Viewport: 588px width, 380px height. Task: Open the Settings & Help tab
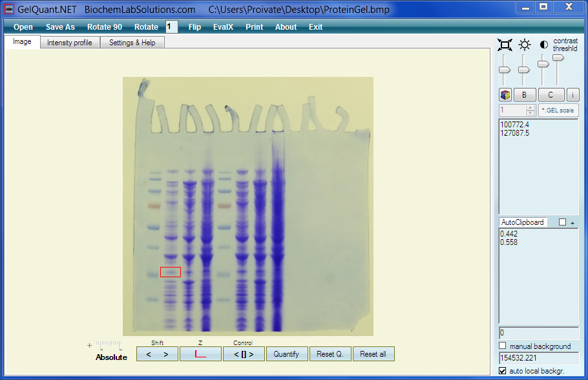click(x=132, y=43)
